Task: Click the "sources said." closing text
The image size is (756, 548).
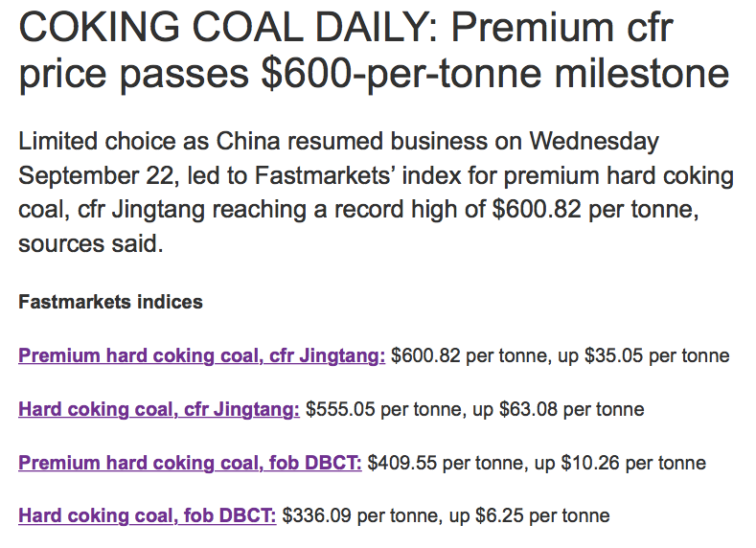Action: pyautogui.click(x=91, y=244)
